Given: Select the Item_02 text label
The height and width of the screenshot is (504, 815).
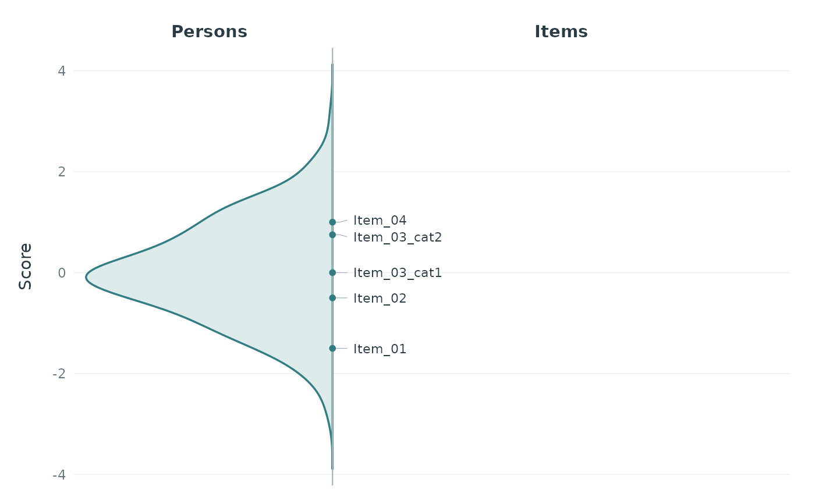Looking at the screenshot, I should coord(380,299).
